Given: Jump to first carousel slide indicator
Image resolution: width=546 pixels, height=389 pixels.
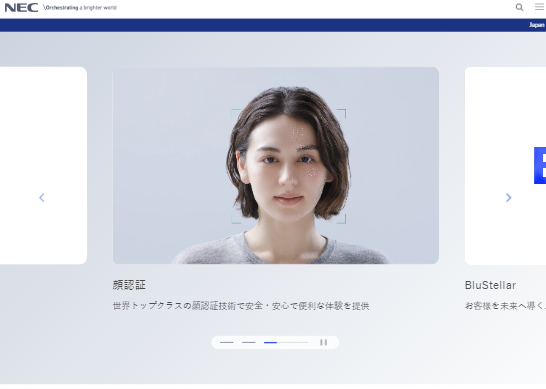Looking at the screenshot, I should click(227, 342).
